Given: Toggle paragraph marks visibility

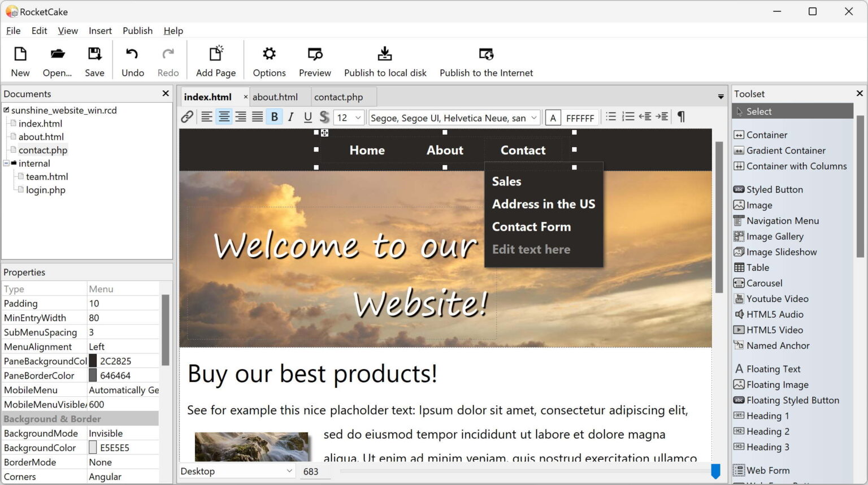Looking at the screenshot, I should 681,116.
